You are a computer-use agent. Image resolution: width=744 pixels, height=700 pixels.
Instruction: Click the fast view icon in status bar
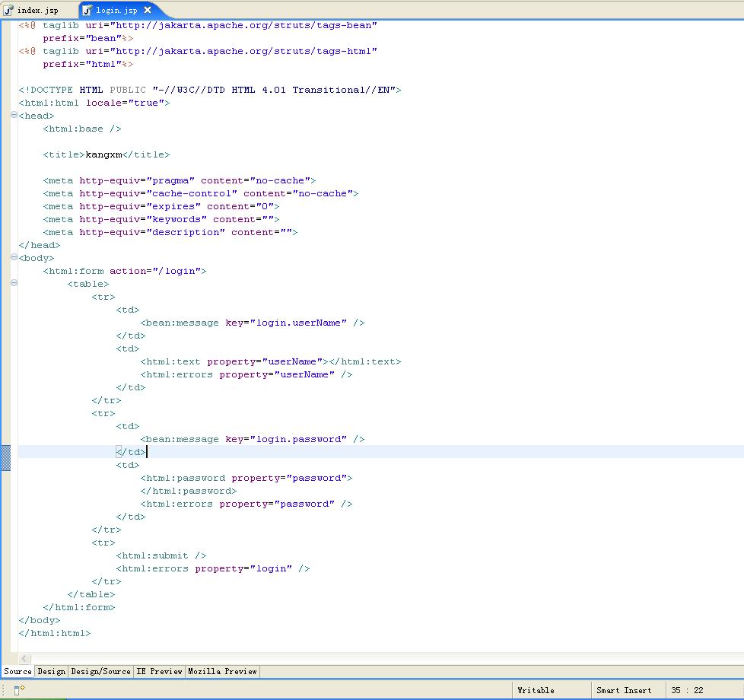tap(19, 690)
